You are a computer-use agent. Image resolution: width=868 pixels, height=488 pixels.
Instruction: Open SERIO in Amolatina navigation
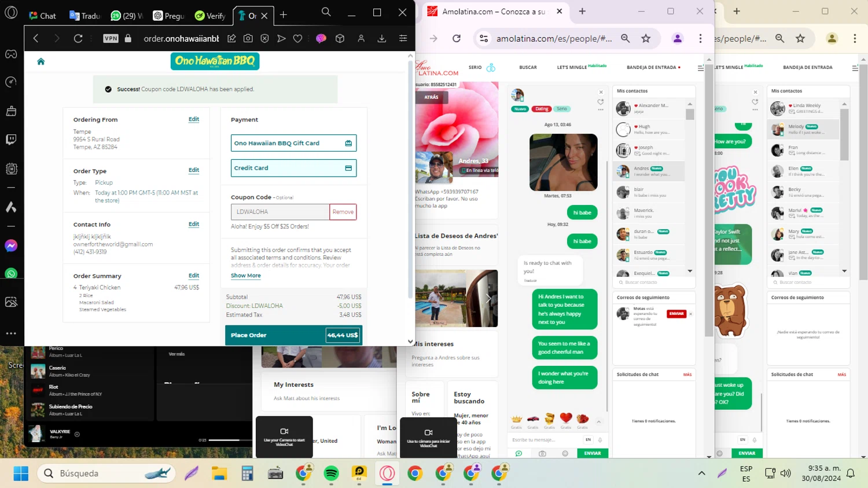coord(475,68)
